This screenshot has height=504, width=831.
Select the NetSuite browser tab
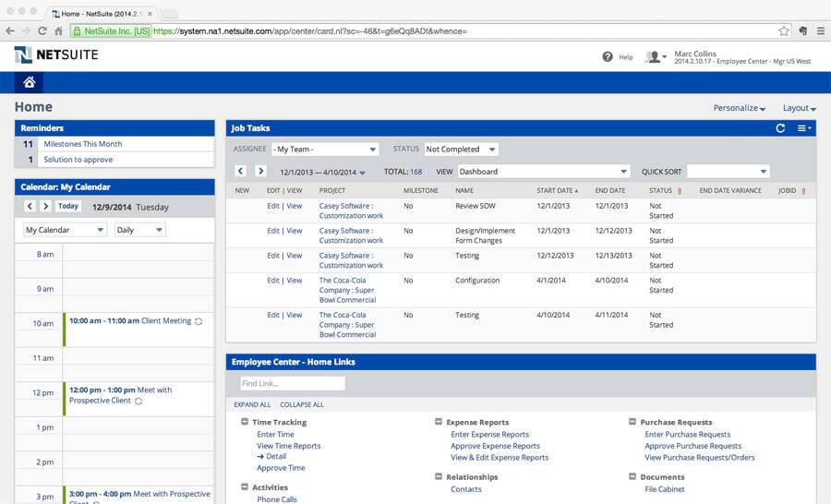tap(102, 14)
